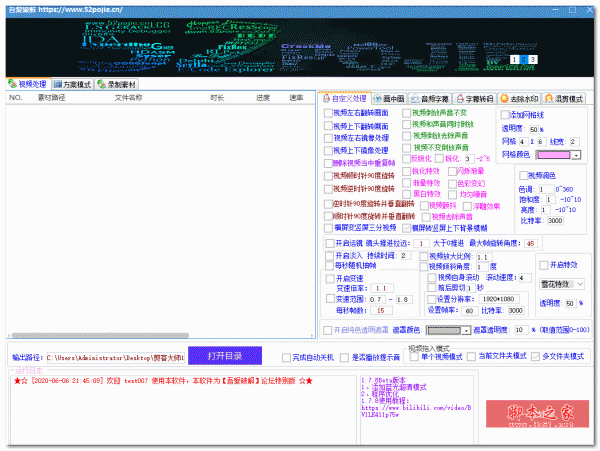
Task: Click the 遮罩透明度 field showing 10
Action: click(x=520, y=330)
